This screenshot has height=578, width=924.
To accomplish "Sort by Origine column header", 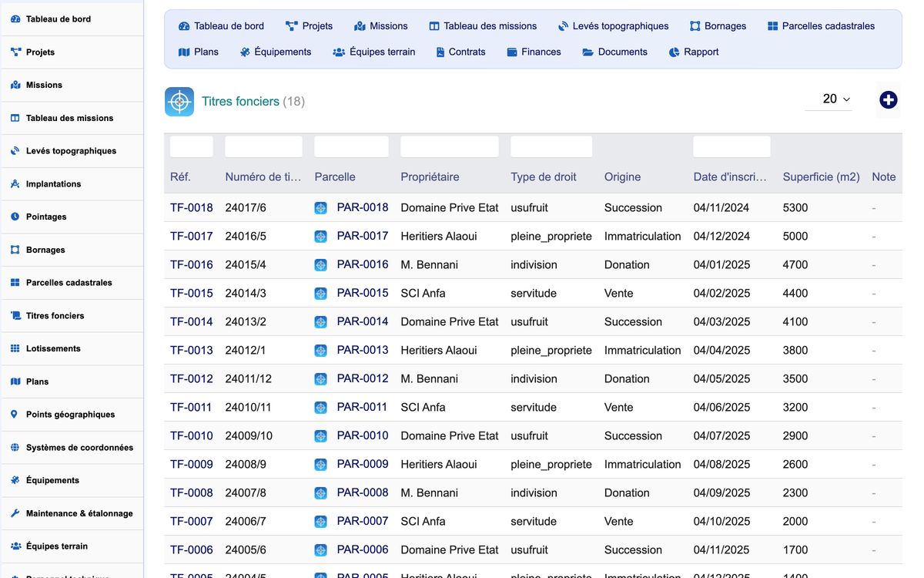I will [x=622, y=177].
